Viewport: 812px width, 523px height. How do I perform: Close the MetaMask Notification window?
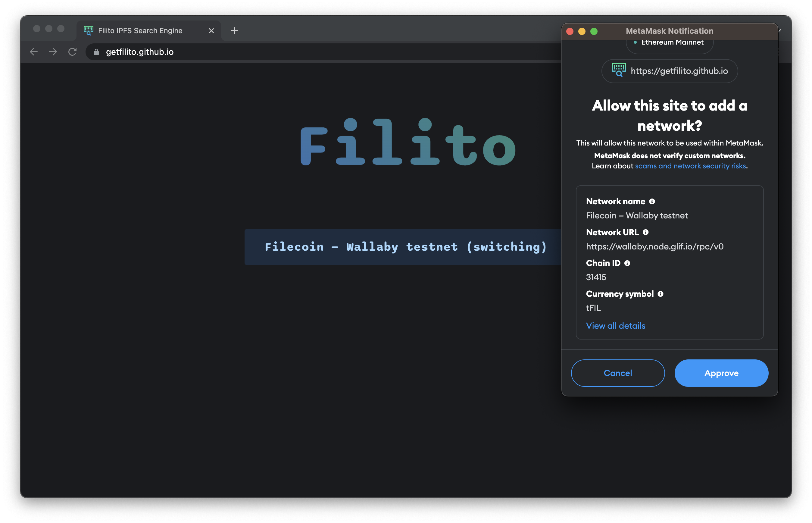[x=570, y=31]
